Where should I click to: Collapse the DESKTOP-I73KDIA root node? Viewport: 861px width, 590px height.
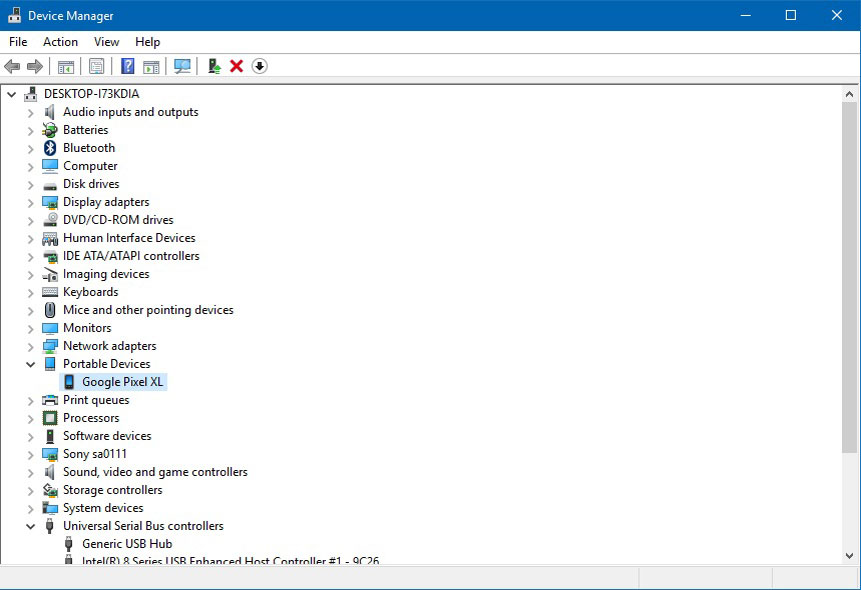[12, 94]
